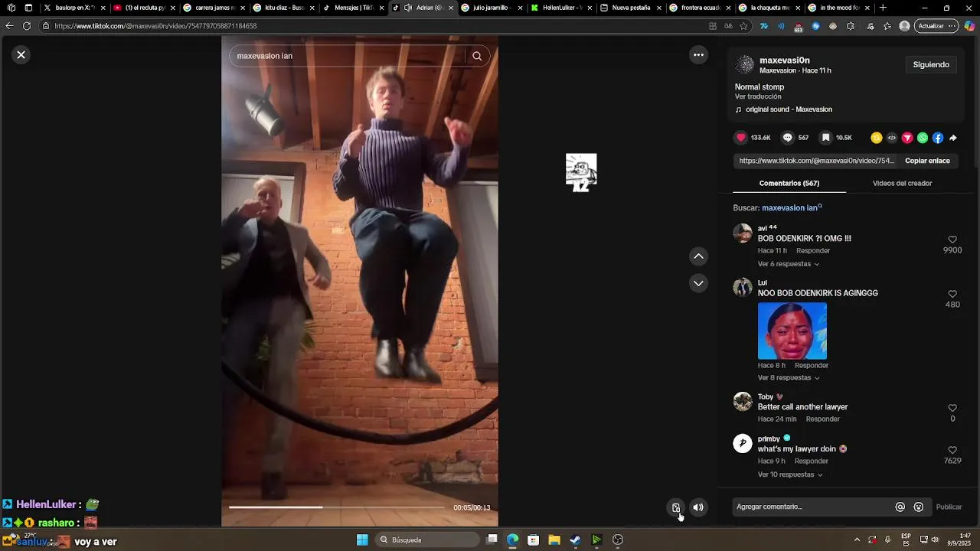Add page to favorites star icon

click(x=743, y=26)
